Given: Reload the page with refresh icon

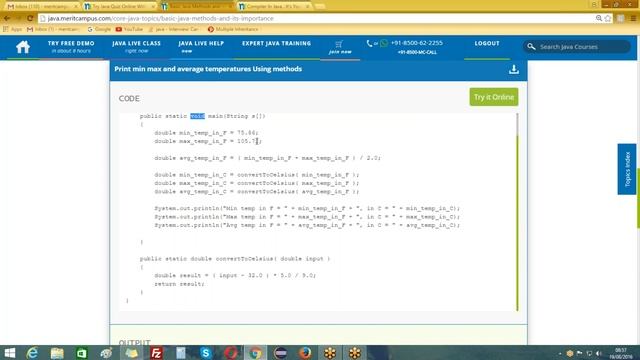Looking at the screenshot, I should pyautogui.click(x=30, y=18).
